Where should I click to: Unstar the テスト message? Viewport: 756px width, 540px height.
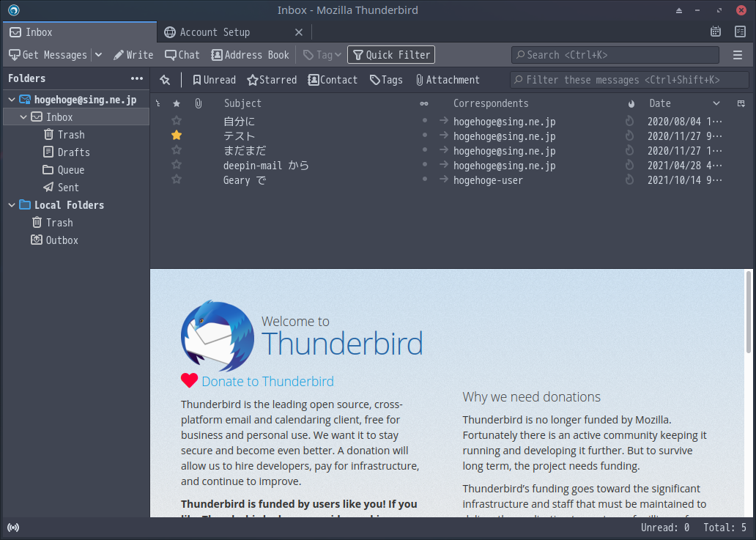coord(176,136)
